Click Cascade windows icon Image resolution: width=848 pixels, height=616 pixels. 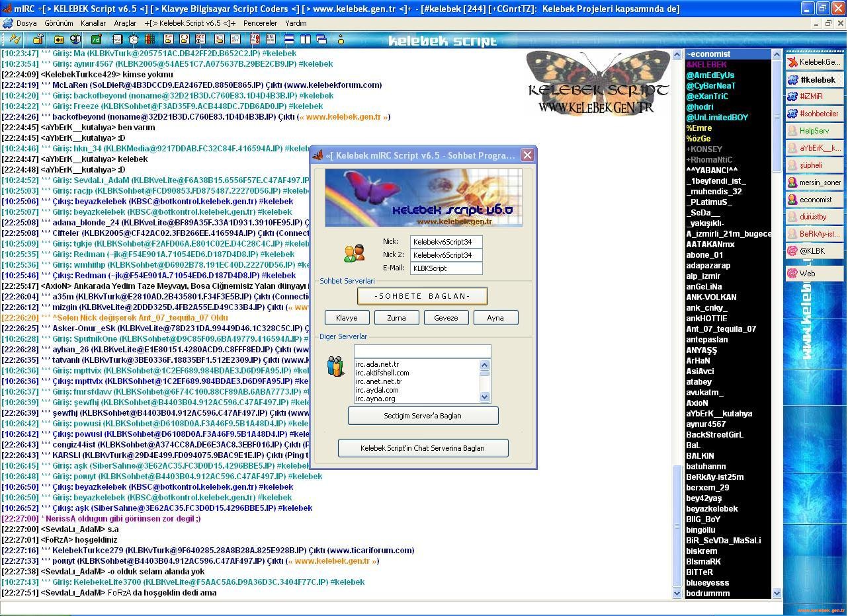coord(321,40)
